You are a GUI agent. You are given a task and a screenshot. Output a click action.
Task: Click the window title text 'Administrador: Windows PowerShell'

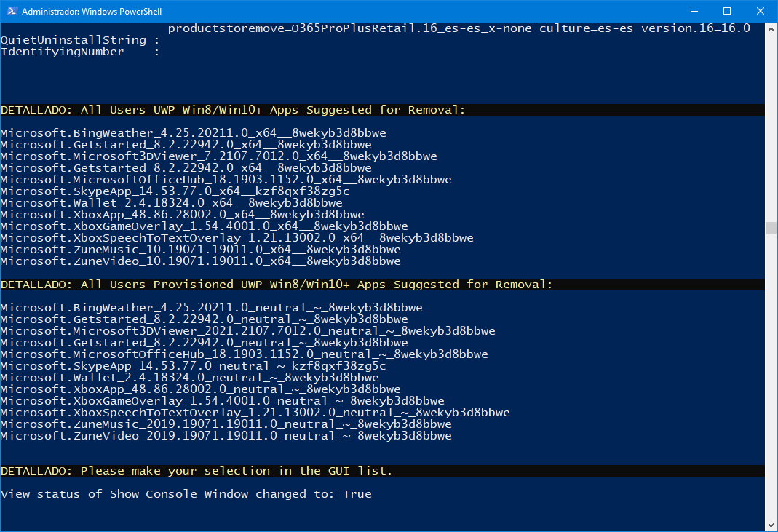pos(92,11)
